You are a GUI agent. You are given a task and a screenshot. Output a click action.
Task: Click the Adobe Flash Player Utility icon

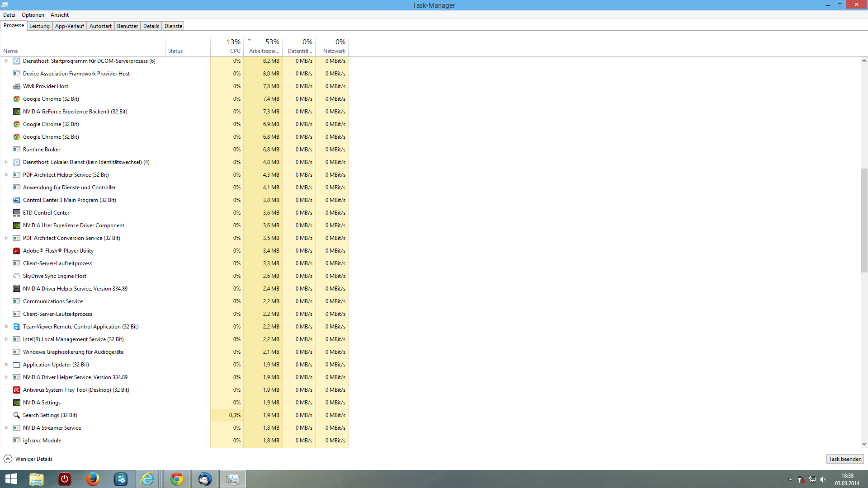[x=17, y=251]
